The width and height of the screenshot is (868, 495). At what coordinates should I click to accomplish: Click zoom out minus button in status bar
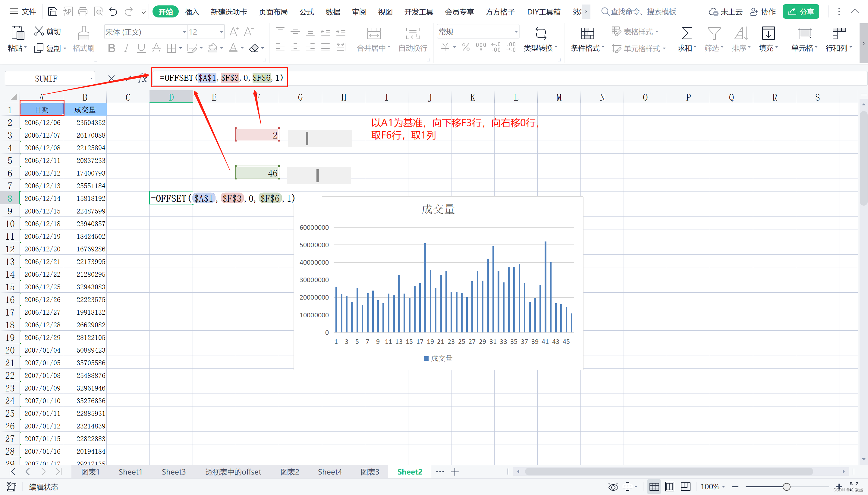(735, 487)
